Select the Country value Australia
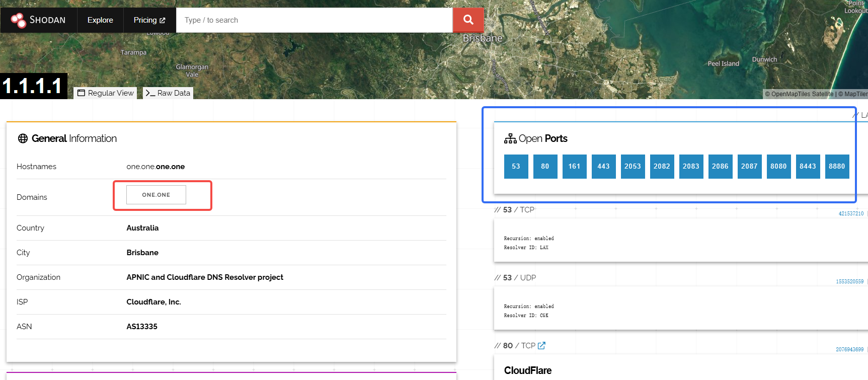868x380 pixels. pos(142,228)
